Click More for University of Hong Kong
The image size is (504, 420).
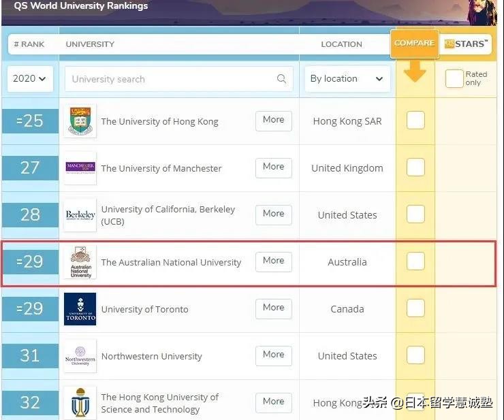click(274, 120)
